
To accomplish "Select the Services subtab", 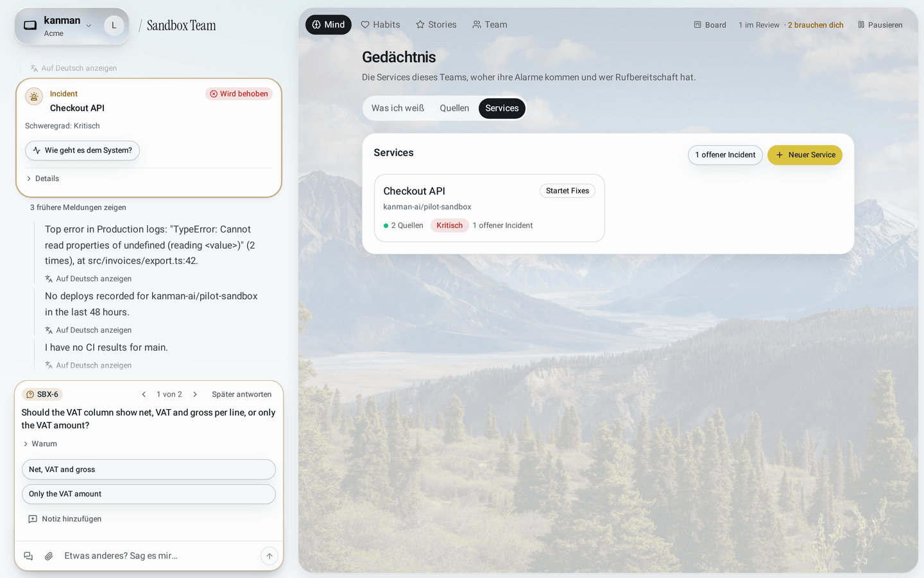I will click(x=502, y=108).
